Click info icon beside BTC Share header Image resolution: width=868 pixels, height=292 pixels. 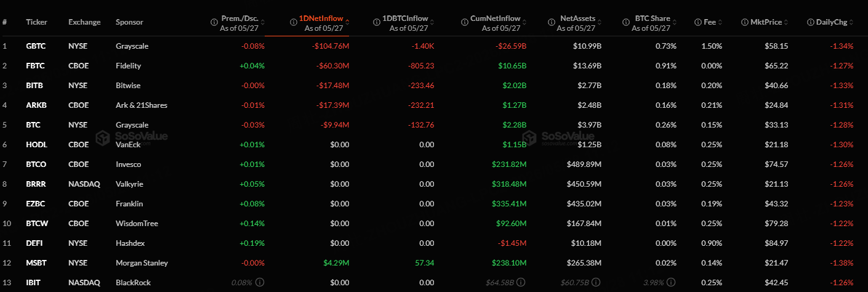(625, 22)
